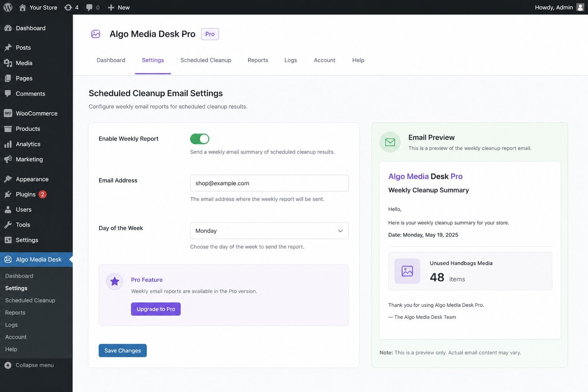Switch to the Dashboard plugin tab

[x=111, y=60]
